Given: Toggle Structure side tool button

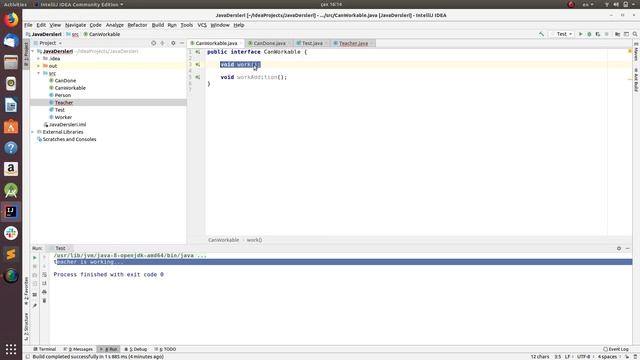Looking at the screenshot, I should pyautogui.click(x=26, y=327).
